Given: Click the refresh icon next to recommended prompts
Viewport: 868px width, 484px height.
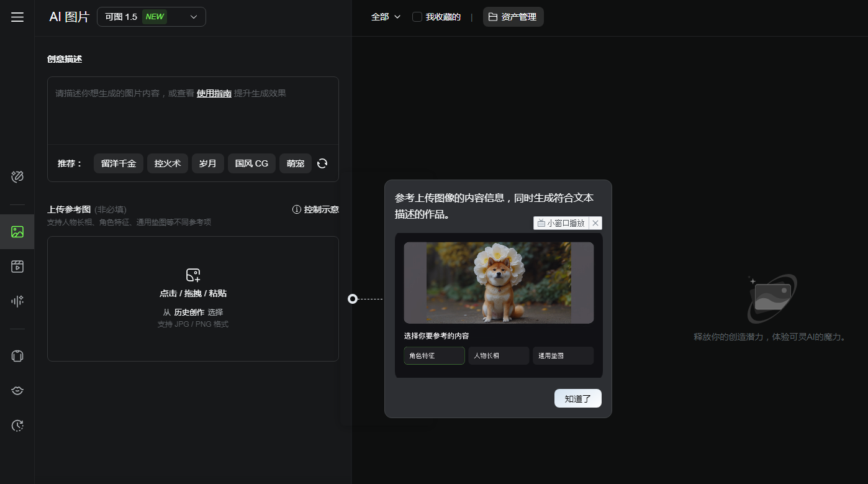Looking at the screenshot, I should (322, 163).
